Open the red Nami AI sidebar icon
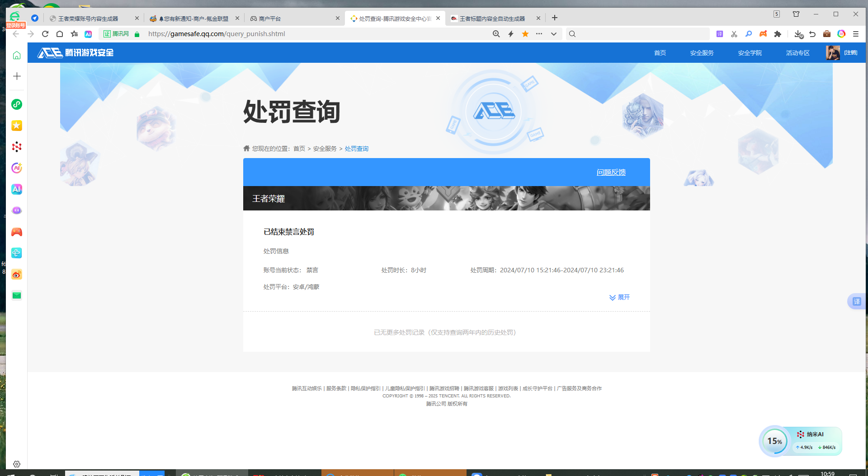 tap(17, 147)
